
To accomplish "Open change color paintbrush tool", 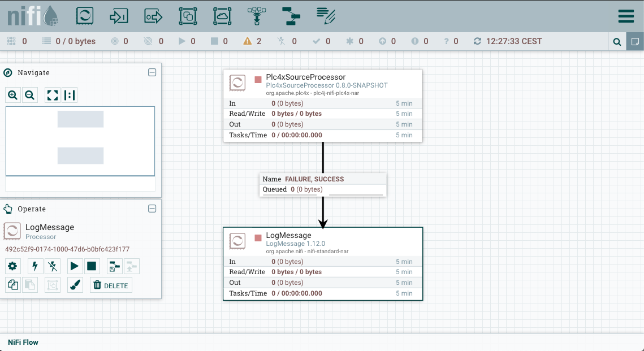I will [75, 285].
